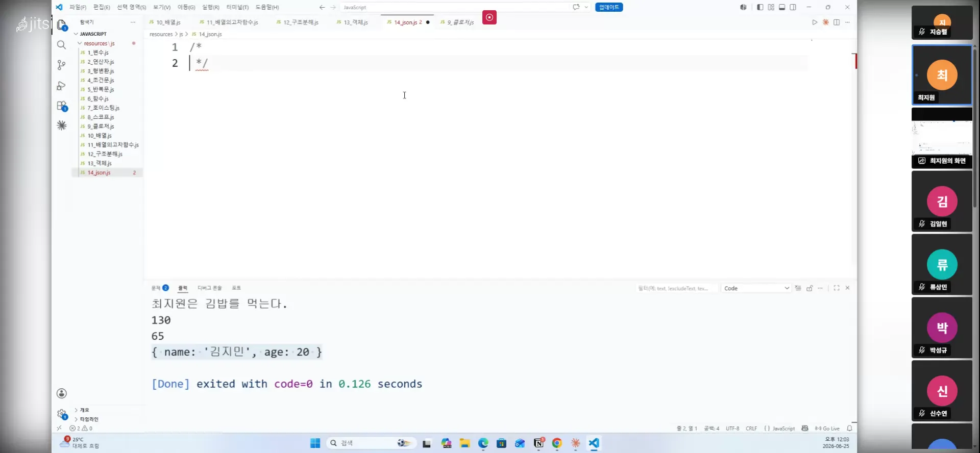Open notifications bell in status bar
Screen dimensions: 980x453
[849, 429]
